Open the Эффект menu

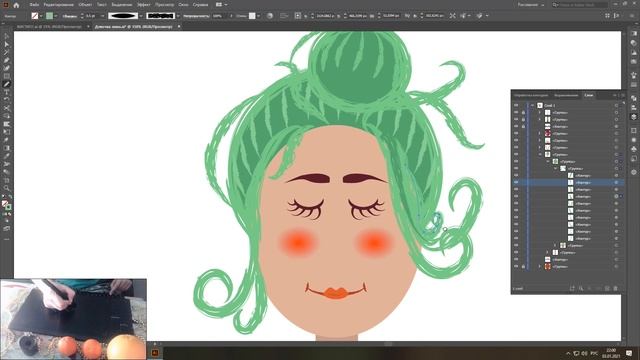pos(144,5)
